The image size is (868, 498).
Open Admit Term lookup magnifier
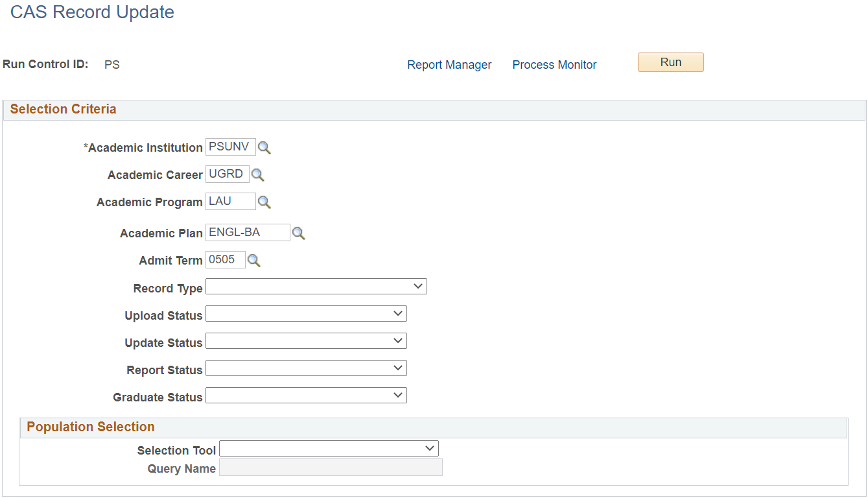point(254,261)
